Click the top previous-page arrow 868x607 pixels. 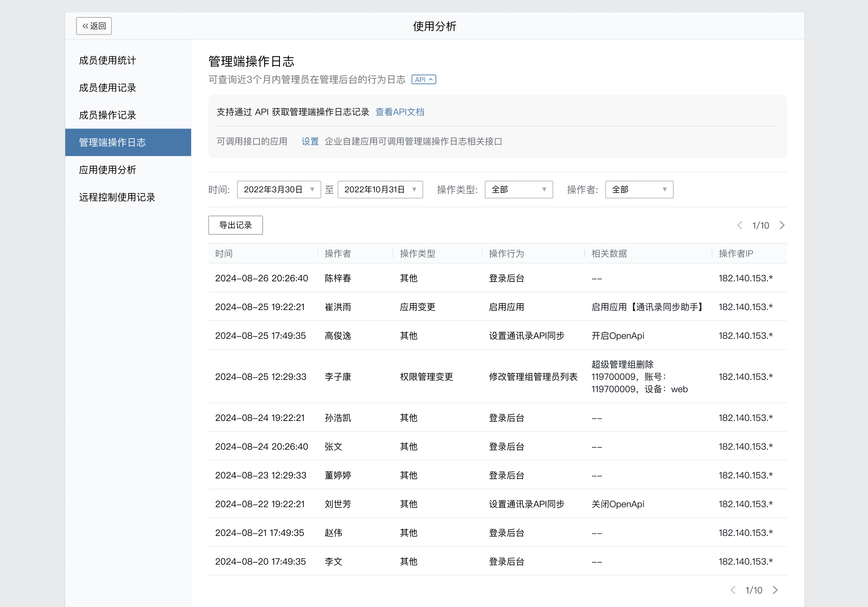tap(739, 225)
